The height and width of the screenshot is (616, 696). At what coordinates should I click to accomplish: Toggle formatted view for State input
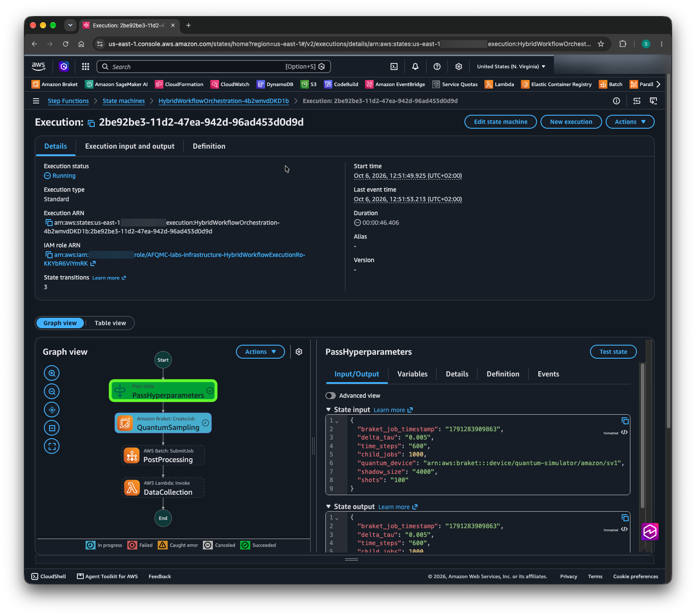624,432
